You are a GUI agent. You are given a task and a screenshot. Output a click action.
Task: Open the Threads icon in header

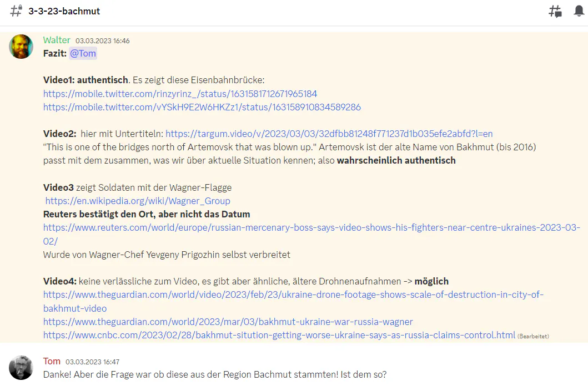point(555,11)
